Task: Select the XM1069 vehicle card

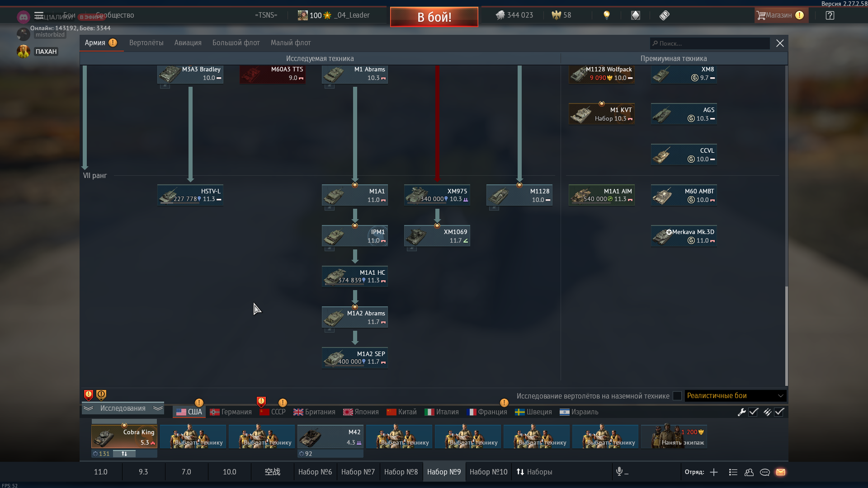Action: click(x=437, y=235)
